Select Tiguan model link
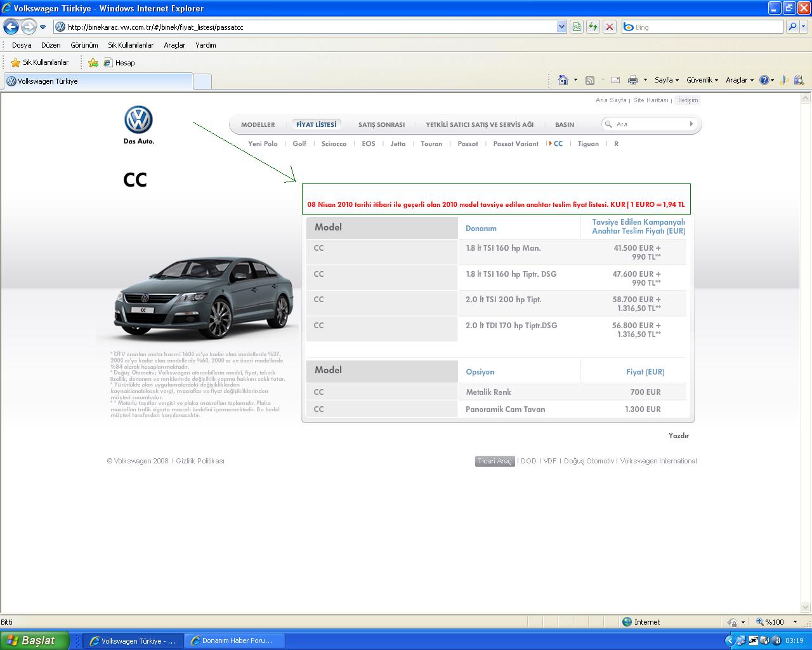 (x=588, y=144)
